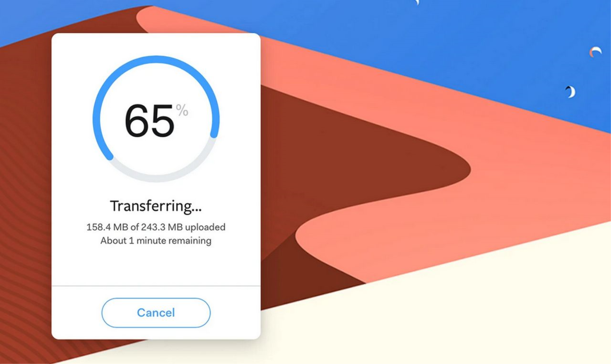Image resolution: width=611 pixels, height=364 pixels.
Task: Click the starting cap of the blue arc
Action: [109, 156]
